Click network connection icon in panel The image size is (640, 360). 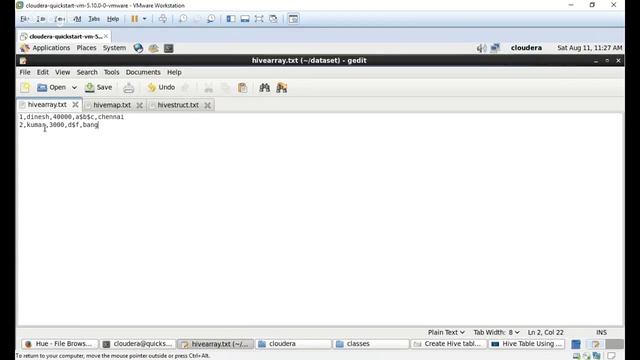click(495, 48)
